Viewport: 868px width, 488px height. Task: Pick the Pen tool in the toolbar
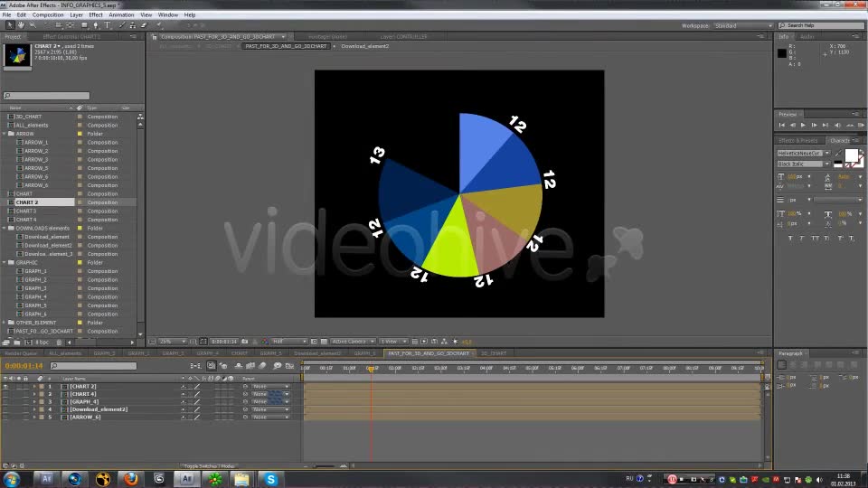[x=96, y=25]
